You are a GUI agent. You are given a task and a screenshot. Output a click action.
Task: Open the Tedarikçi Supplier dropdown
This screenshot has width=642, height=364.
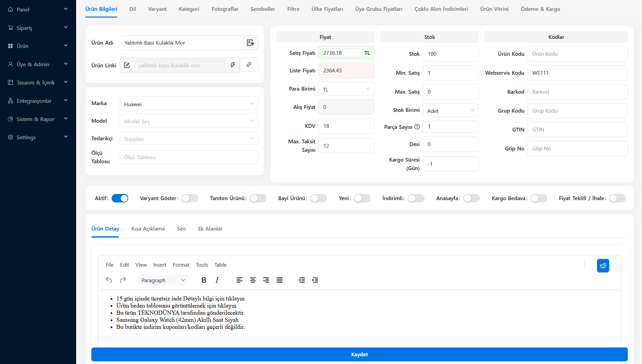pyautogui.click(x=189, y=139)
